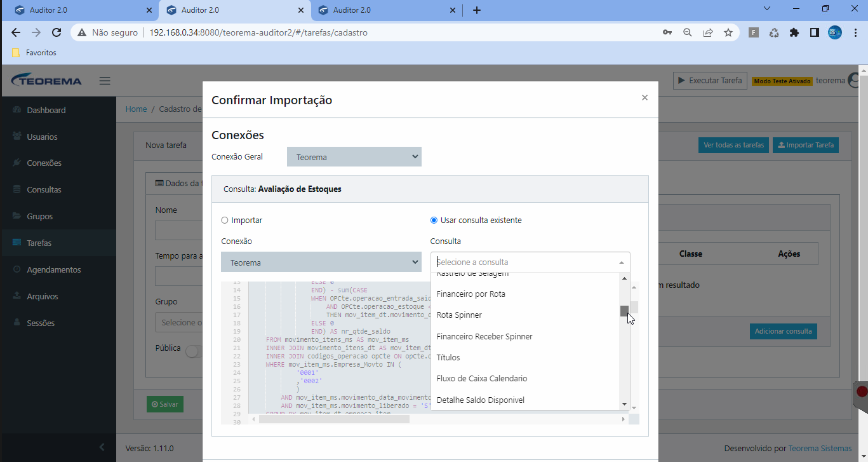Select Usar consulta existente radio
868x462 pixels.
click(x=434, y=221)
